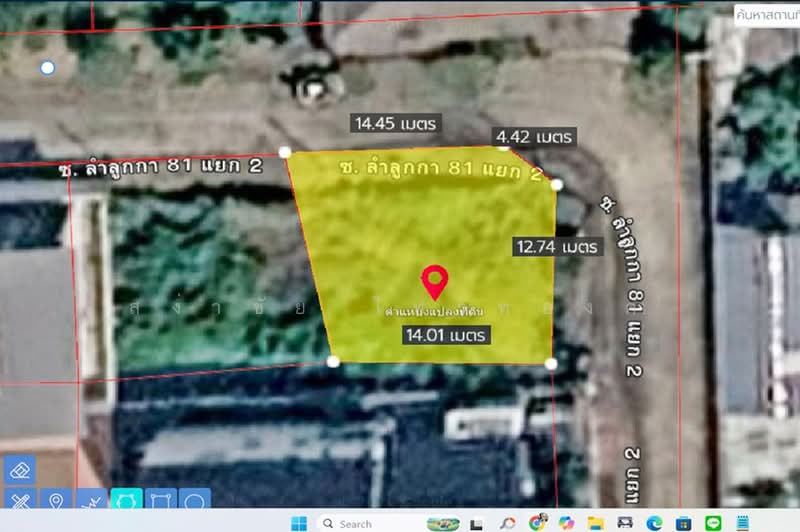Viewport: 800px width, 532px height.
Task: Select the ruler and pencil measure tool
Action: tap(20, 499)
